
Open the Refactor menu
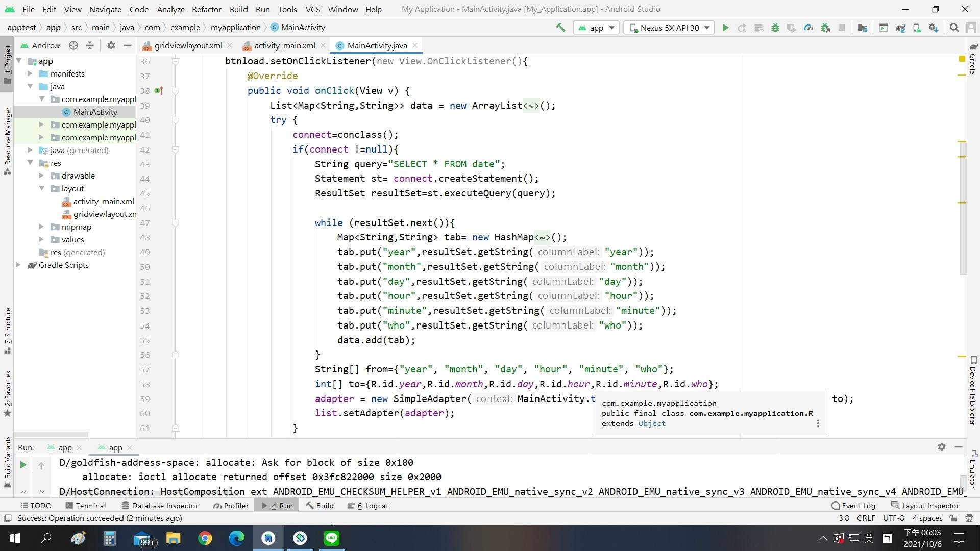point(206,9)
